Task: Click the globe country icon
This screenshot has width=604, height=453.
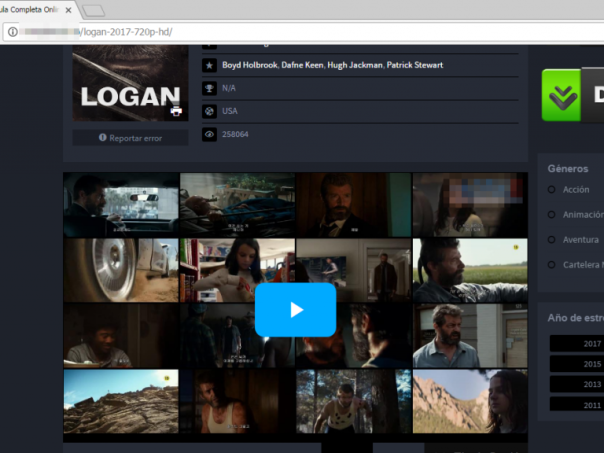Action: tap(209, 111)
